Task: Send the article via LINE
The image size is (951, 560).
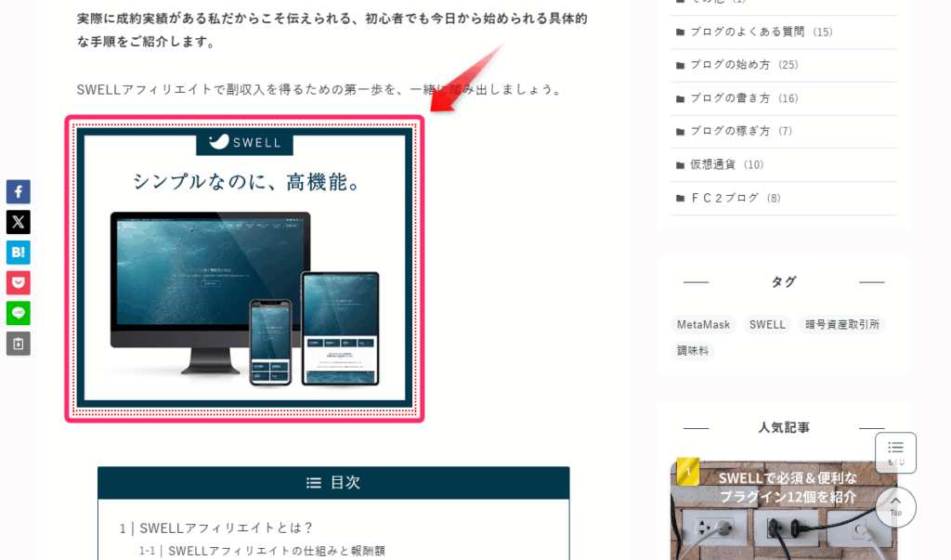Action: (19, 313)
